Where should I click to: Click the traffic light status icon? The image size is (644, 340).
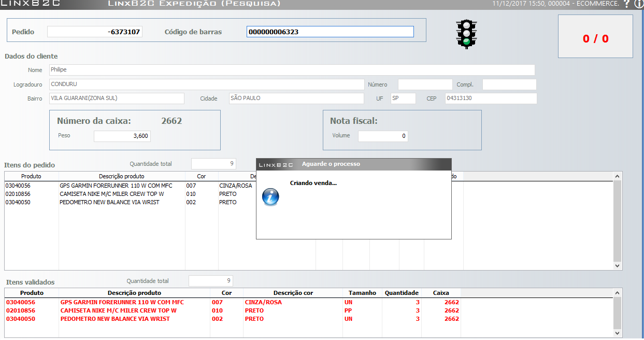466,34
